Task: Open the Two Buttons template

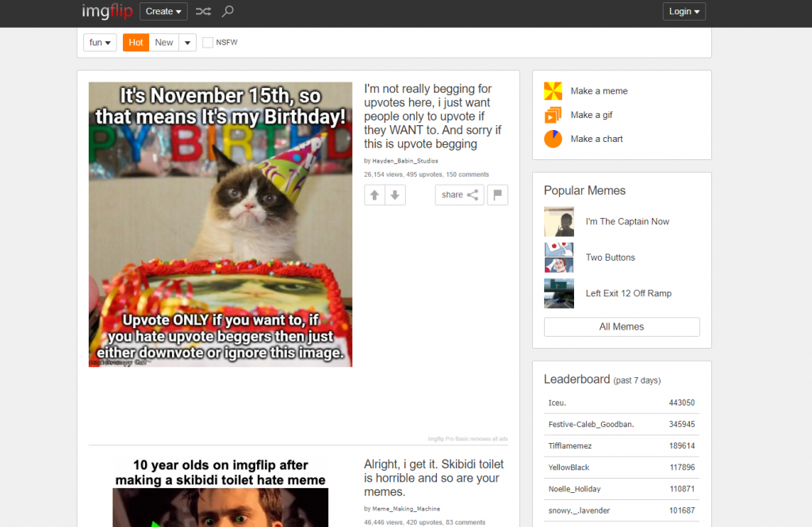Action: pyautogui.click(x=610, y=258)
